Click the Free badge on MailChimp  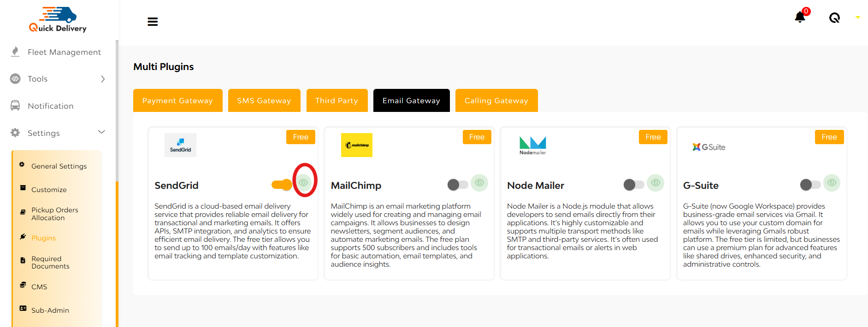(477, 137)
